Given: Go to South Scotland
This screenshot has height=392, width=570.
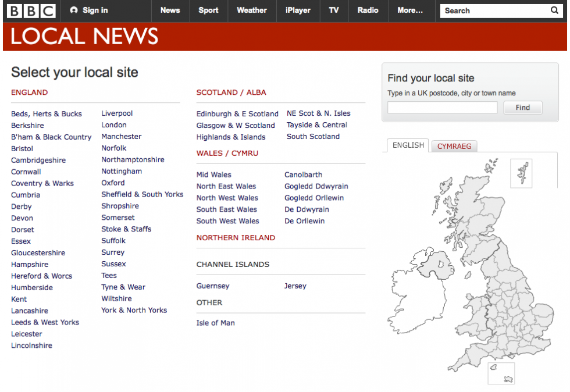Looking at the screenshot, I should [313, 137].
